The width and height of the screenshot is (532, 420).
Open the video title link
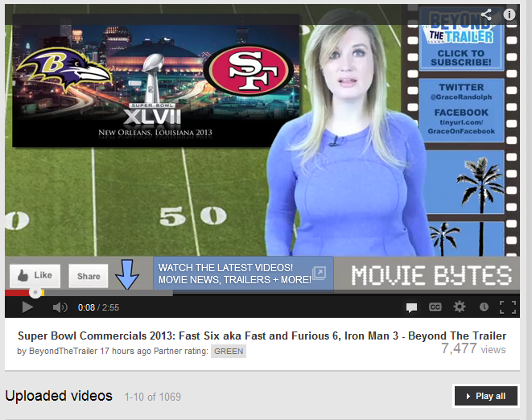click(x=262, y=336)
